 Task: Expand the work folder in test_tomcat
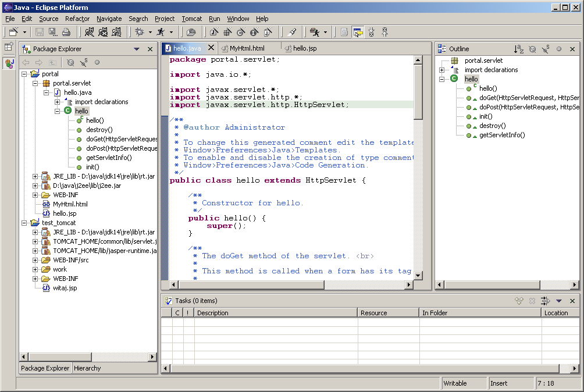tap(35, 269)
